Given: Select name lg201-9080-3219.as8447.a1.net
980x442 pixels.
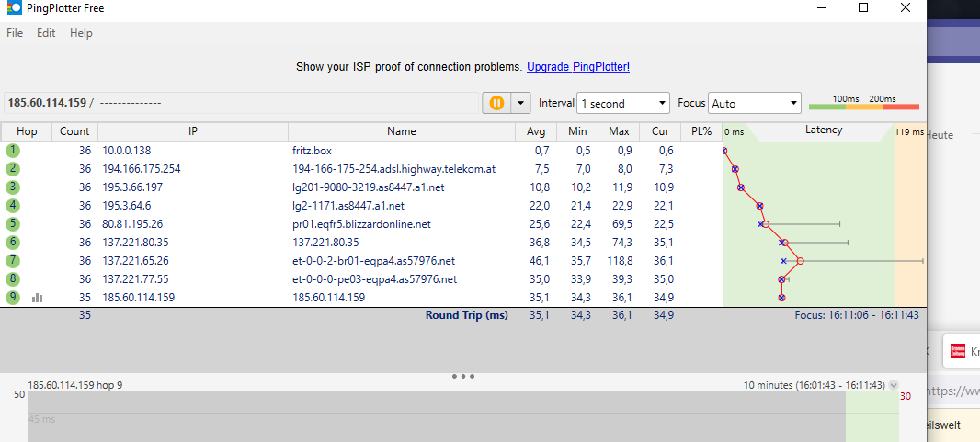Looking at the screenshot, I should point(368,187).
